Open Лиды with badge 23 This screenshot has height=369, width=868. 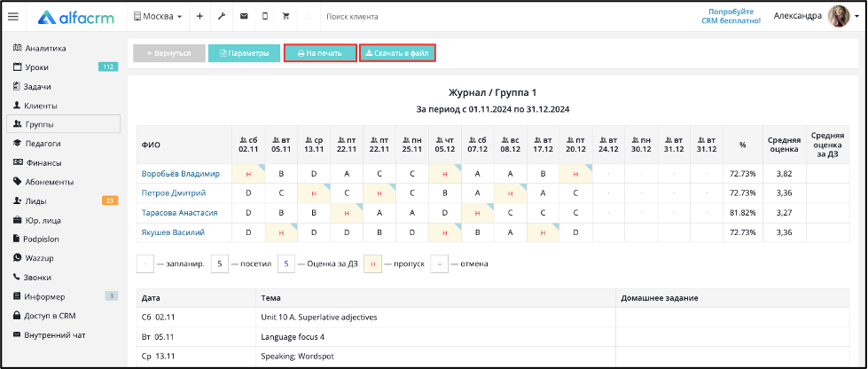pos(64,200)
